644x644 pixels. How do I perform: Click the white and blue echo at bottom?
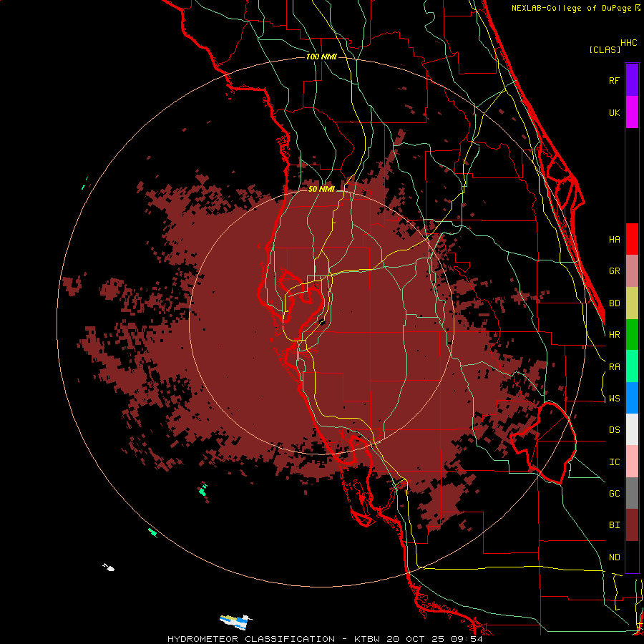tap(235, 622)
